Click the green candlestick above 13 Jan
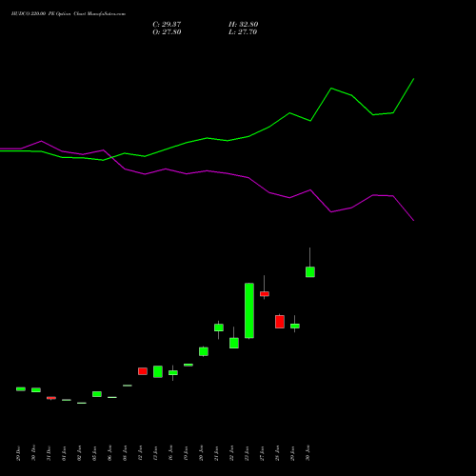The width and height of the screenshot is (476, 476). click(x=158, y=371)
